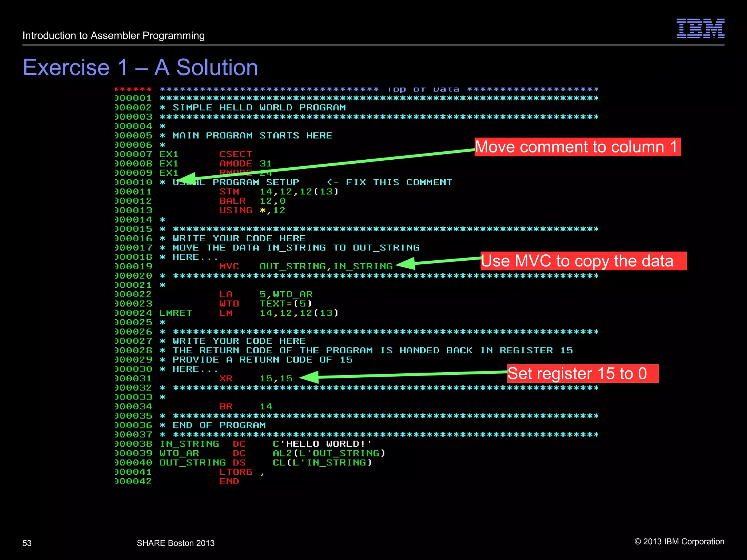Click 'OUT_STRING,IN_STRING' operands
Image resolution: width=747 pixels, height=560 pixels.
(326, 267)
